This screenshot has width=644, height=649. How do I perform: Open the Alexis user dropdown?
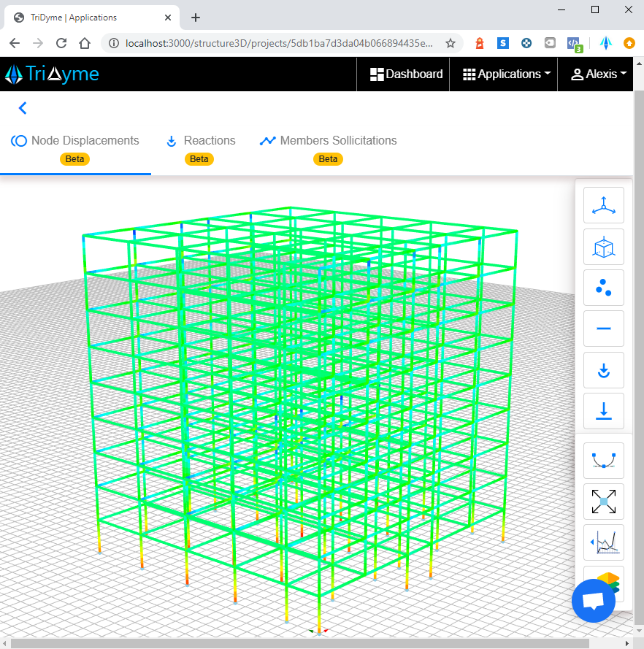(599, 74)
